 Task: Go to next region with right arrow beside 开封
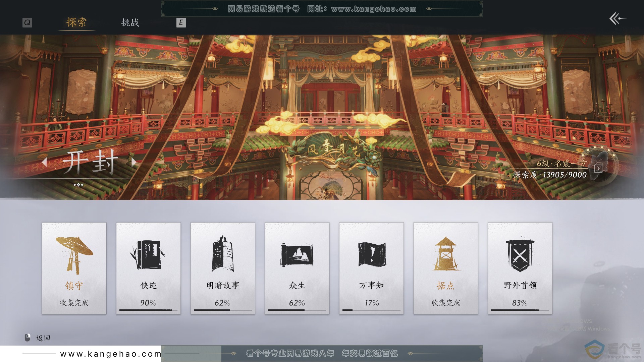tap(134, 162)
